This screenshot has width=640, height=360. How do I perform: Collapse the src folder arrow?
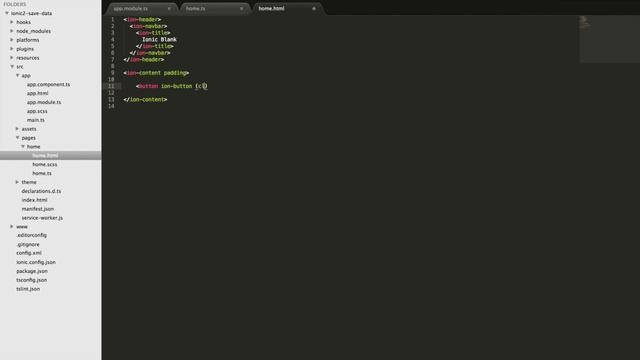(12, 67)
